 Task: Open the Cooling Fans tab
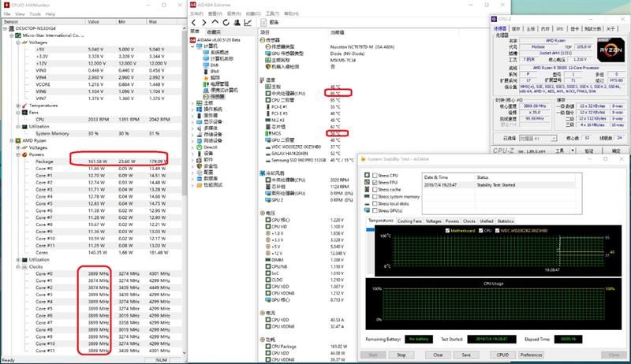point(409,221)
